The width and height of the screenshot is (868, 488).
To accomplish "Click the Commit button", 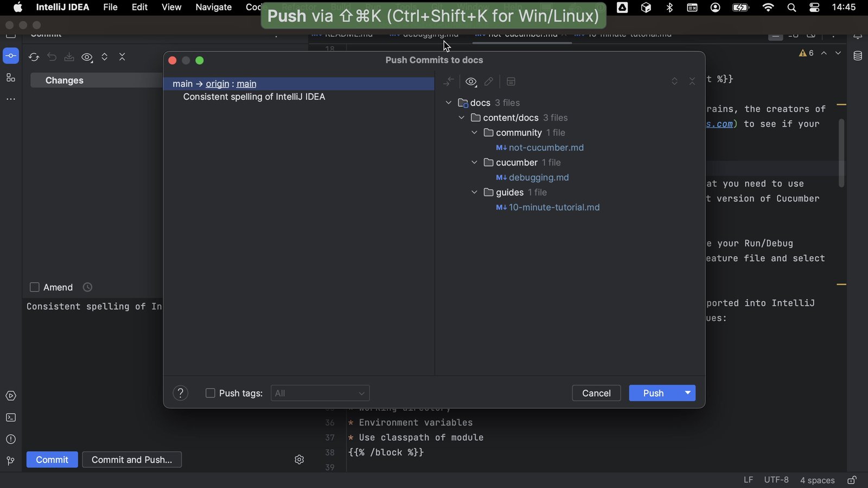I will tap(52, 460).
